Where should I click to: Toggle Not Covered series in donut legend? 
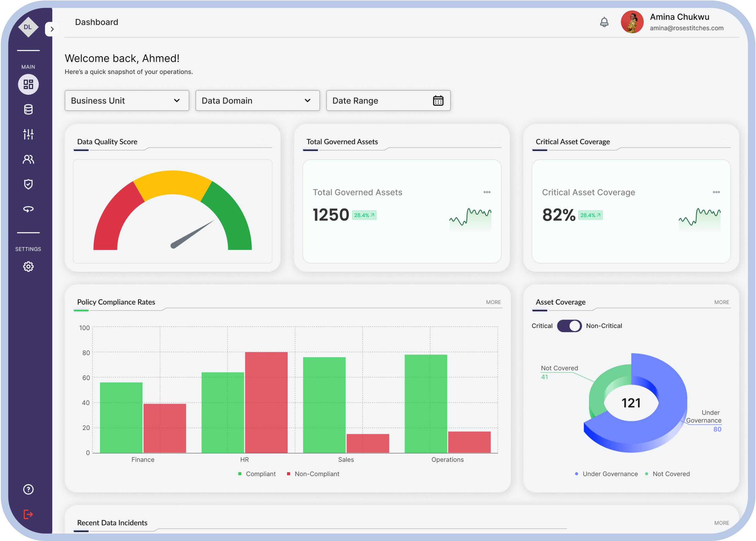(x=667, y=474)
